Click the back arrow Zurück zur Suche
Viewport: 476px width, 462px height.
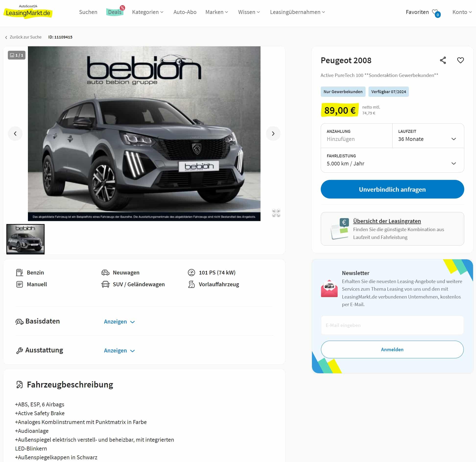[23, 37]
